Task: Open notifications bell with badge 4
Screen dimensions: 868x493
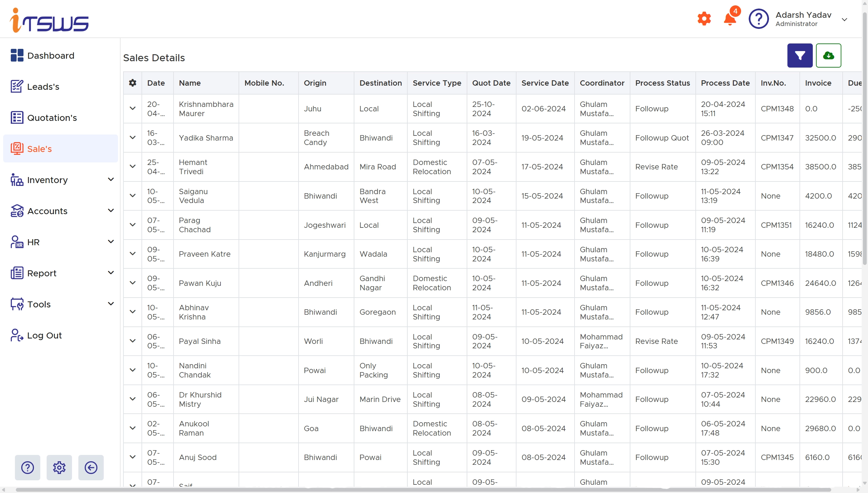Action: [730, 19]
